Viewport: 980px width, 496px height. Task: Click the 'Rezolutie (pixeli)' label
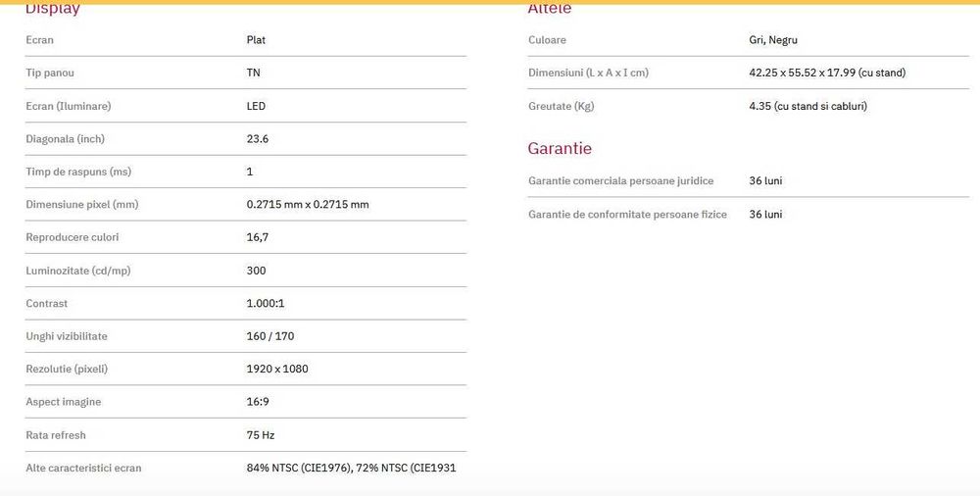pos(67,369)
